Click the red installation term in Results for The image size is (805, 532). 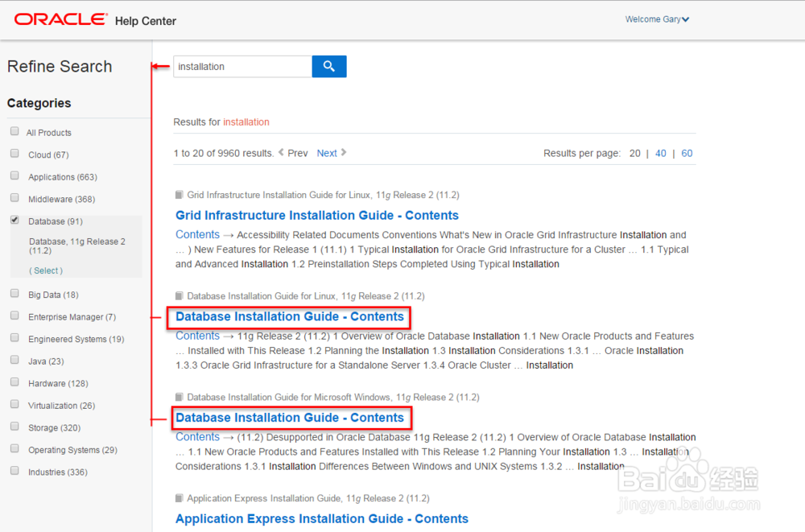(246, 122)
